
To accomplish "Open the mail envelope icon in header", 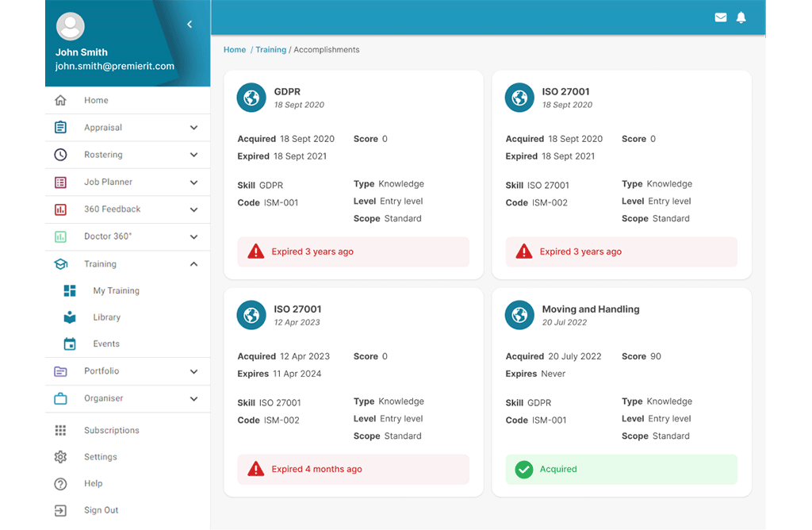I will 720,17.
